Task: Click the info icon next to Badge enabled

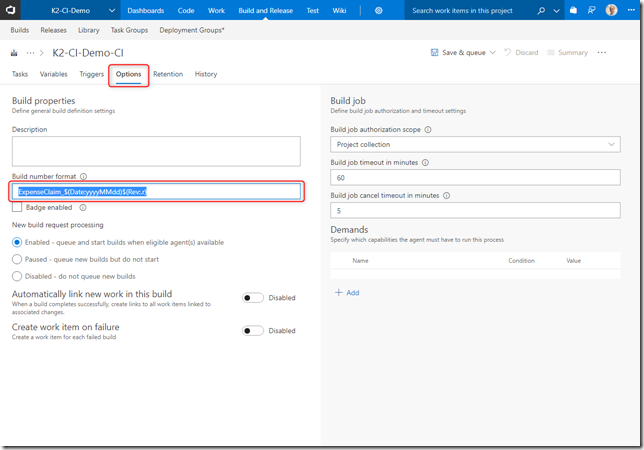Action: pyautogui.click(x=83, y=208)
